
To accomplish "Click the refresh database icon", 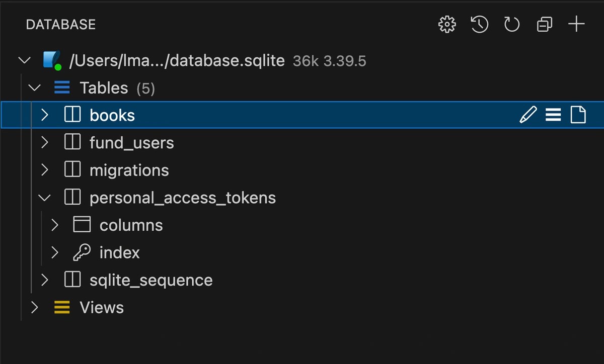I will 511,24.
